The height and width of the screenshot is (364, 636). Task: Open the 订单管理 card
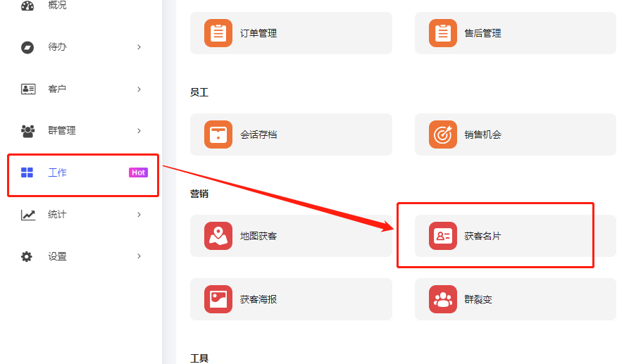(291, 33)
